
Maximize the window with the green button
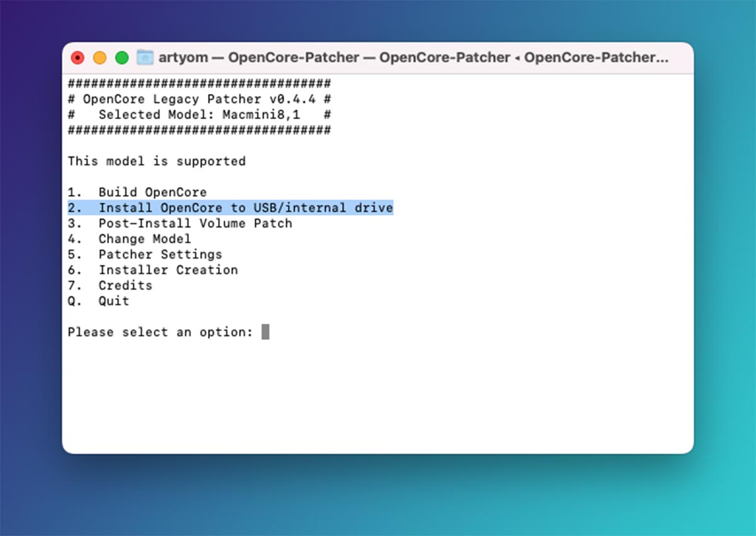[x=122, y=58]
